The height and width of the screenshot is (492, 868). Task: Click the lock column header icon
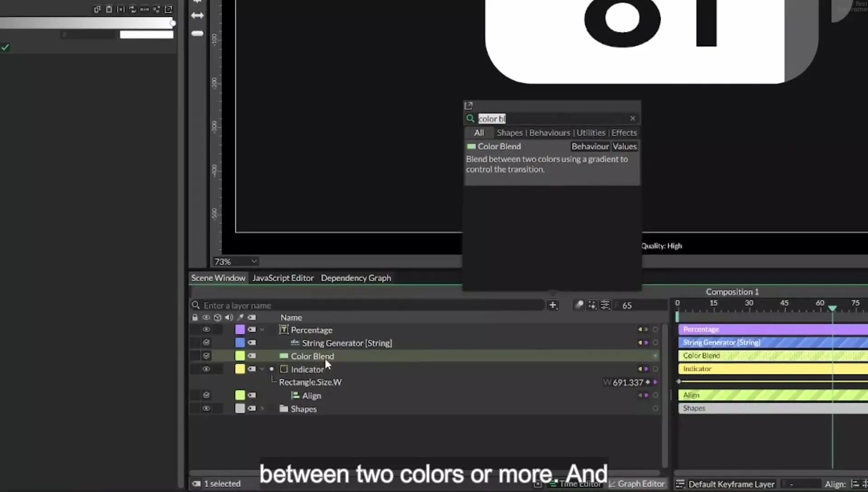[x=195, y=317]
